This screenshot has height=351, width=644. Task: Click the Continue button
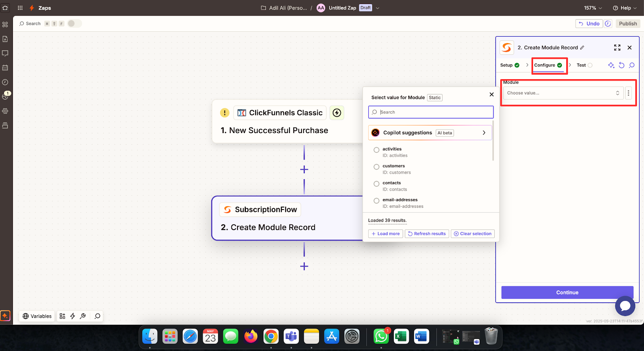click(567, 292)
